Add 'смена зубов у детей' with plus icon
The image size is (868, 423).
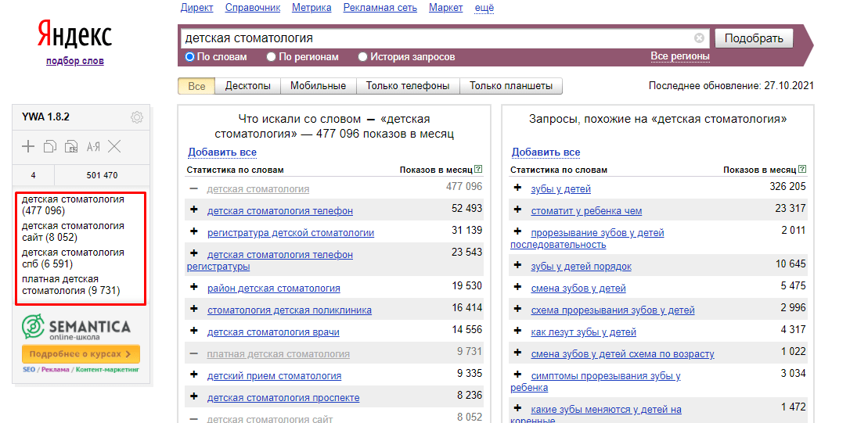tap(517, 287)
